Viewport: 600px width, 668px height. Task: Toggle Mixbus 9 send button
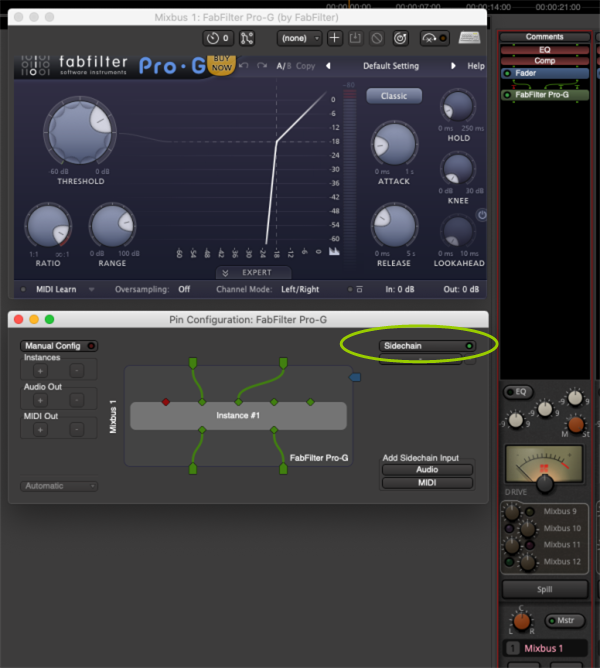[530, 512]
